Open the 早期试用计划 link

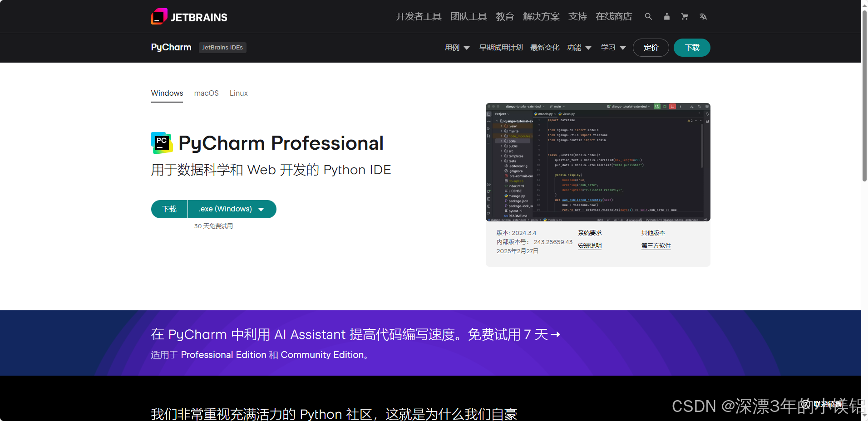pyautogui.click(x=501, y=47)
